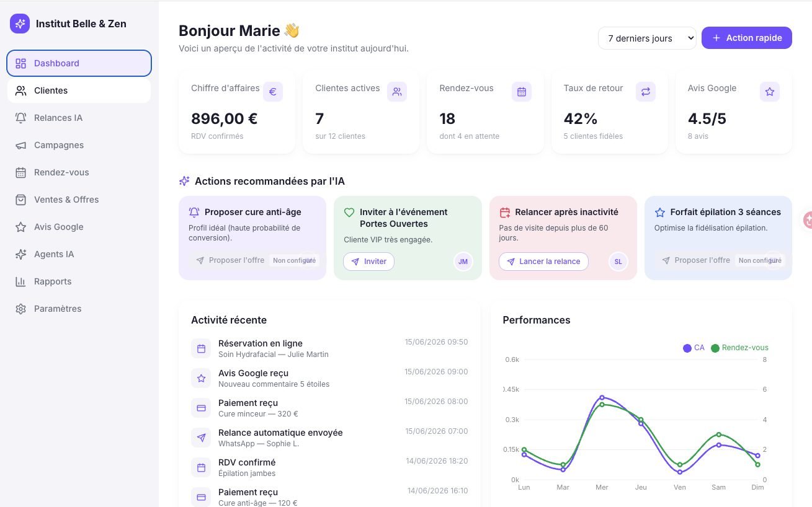Open Avis Google in the sidebar
Image resolution: width=812 pixels, height=507 pixels.
click(79, 227)
